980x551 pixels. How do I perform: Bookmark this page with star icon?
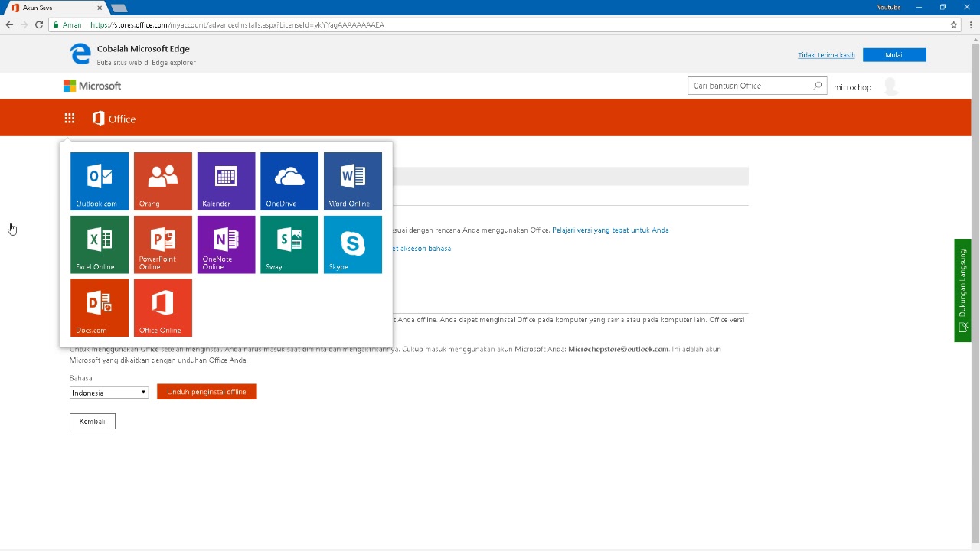click(x=954, y=24)
